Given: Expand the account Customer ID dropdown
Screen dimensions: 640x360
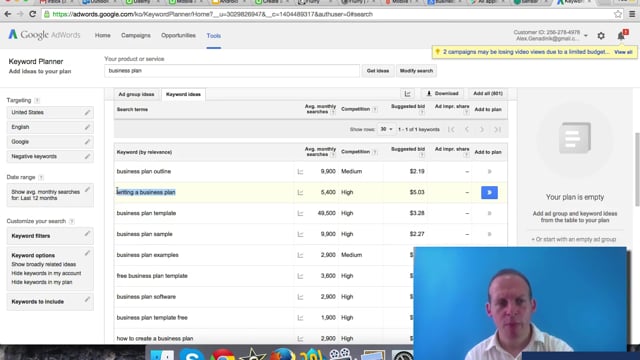Looking at the screenshot, I should (x=586, y=36).
